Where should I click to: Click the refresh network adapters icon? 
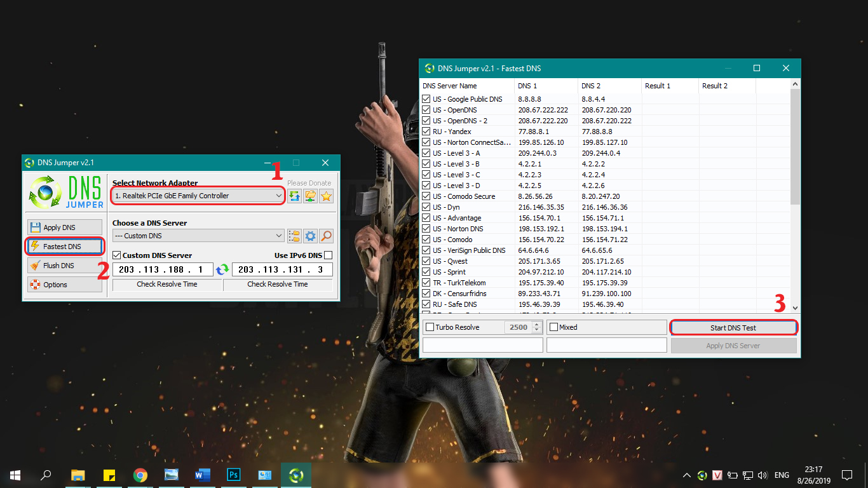(294, 196)
